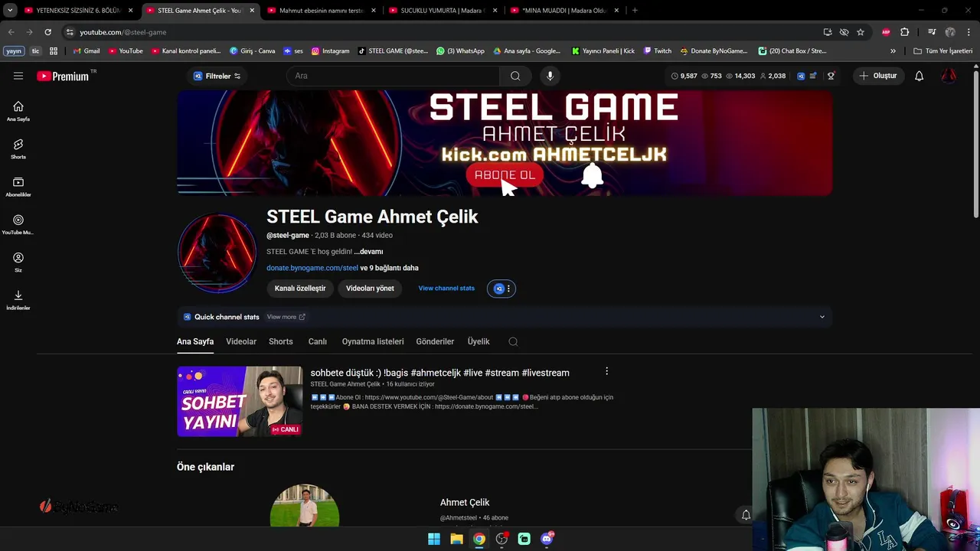
Task: Search within channel using magnifier icon
Action: (513, 341)
